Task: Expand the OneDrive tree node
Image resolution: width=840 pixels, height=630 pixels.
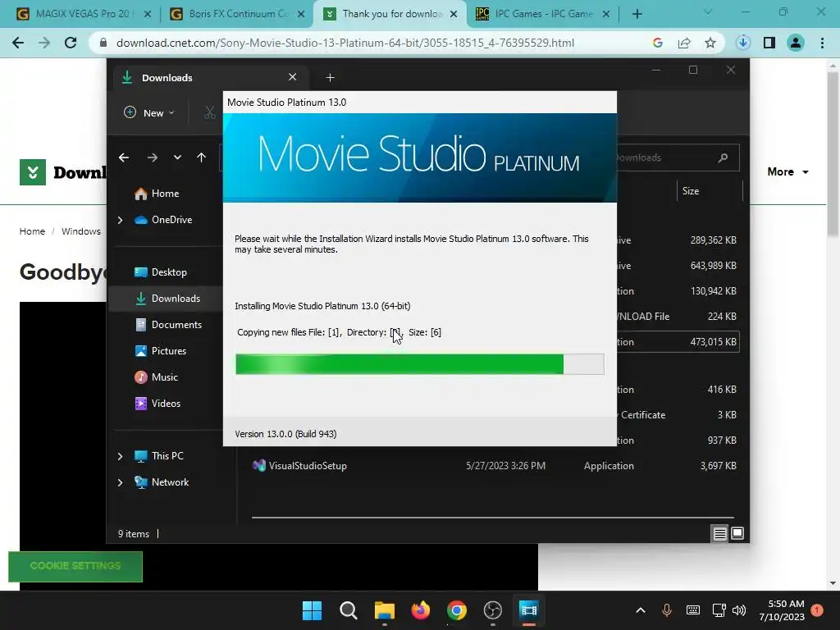Action: (120, 220)
